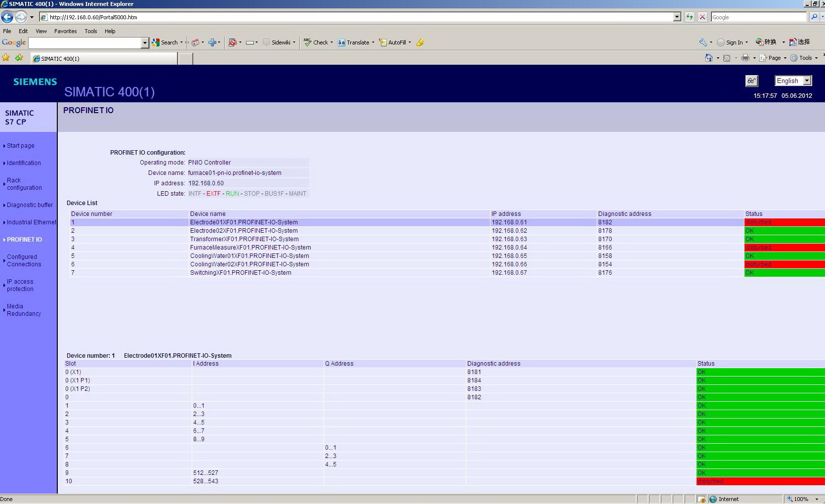The image size is (825, 504).
Task: Open the zoom level 100% dropdown
Action: tap(817, 499)
